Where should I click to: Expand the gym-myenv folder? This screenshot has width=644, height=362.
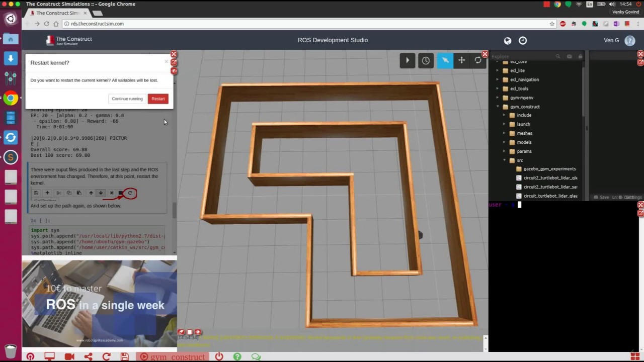point(498,98)
